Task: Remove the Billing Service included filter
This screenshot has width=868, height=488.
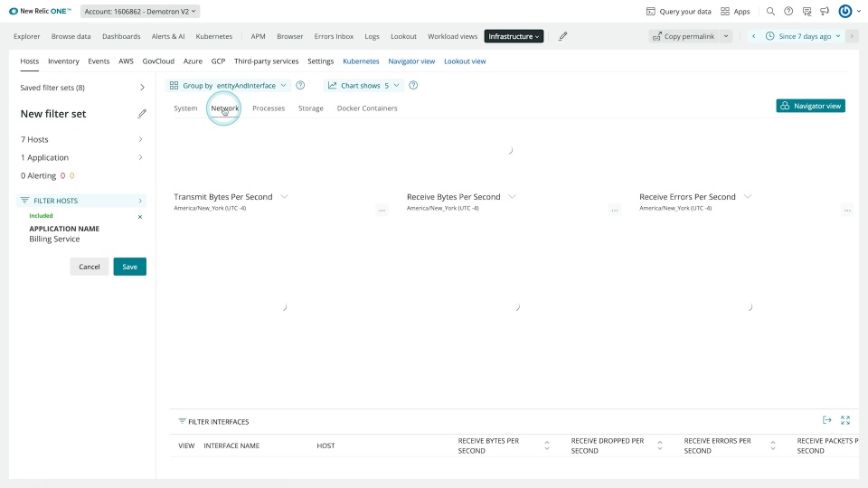Action: (140, 216)
